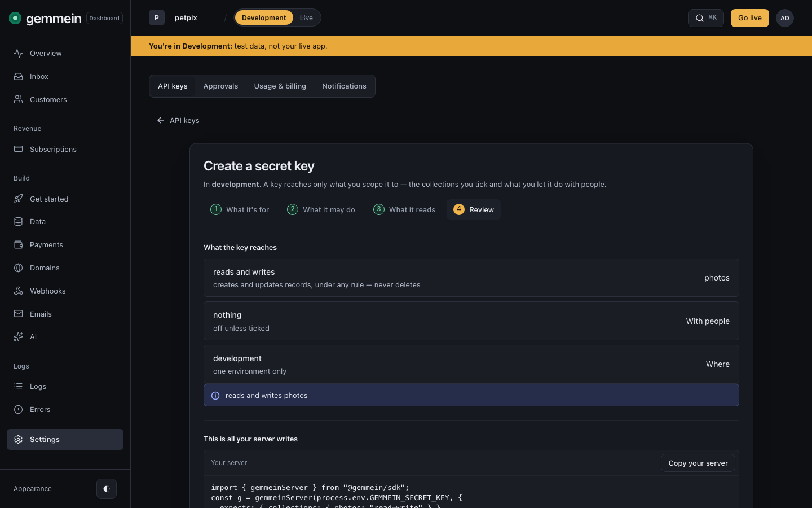Viewport: 812px width, 508px height.
Task: Switch environment to Live
Action: coord(306,17)
